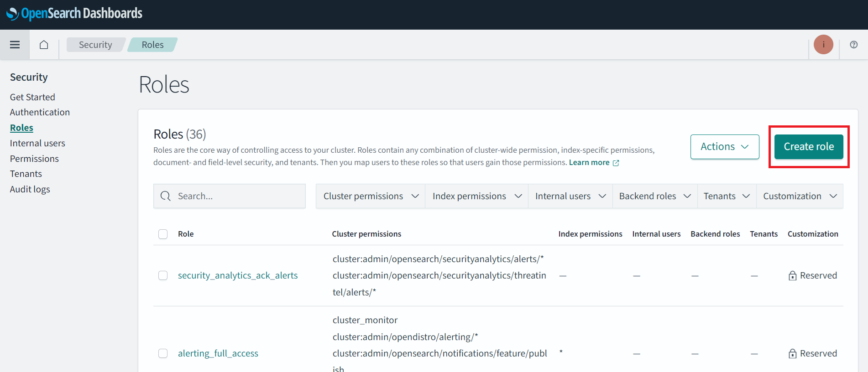Open the user avatar menu

pyautogui.click(x=823, y=45)
